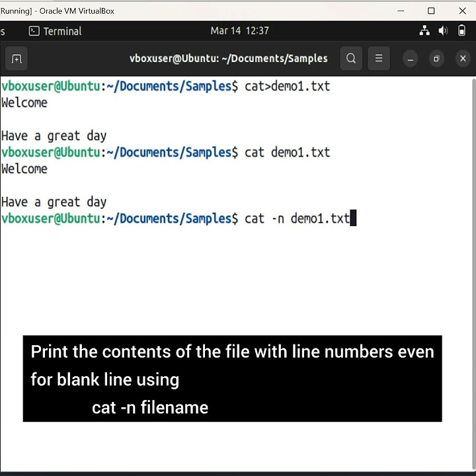Click the block cursor after demo1.txt

click(353, 218)
